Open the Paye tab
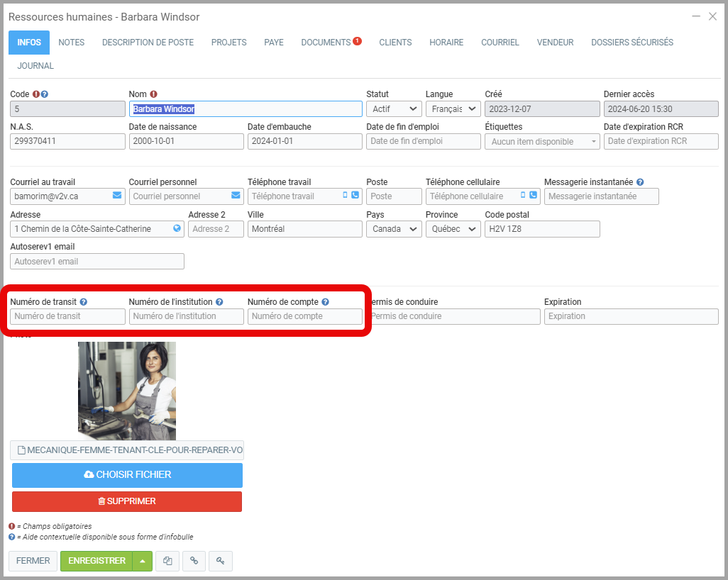The height and width of the screenshot is (580, 728). click(274, 43)
